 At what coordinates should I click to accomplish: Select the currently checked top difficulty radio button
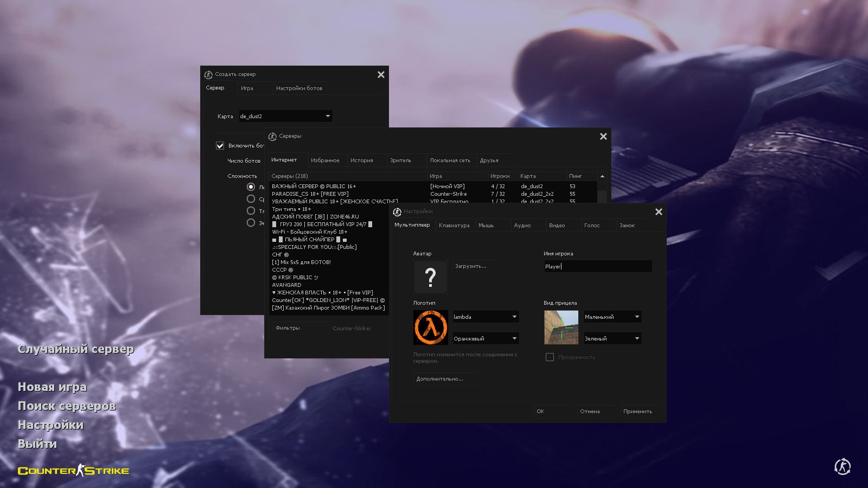251,187
